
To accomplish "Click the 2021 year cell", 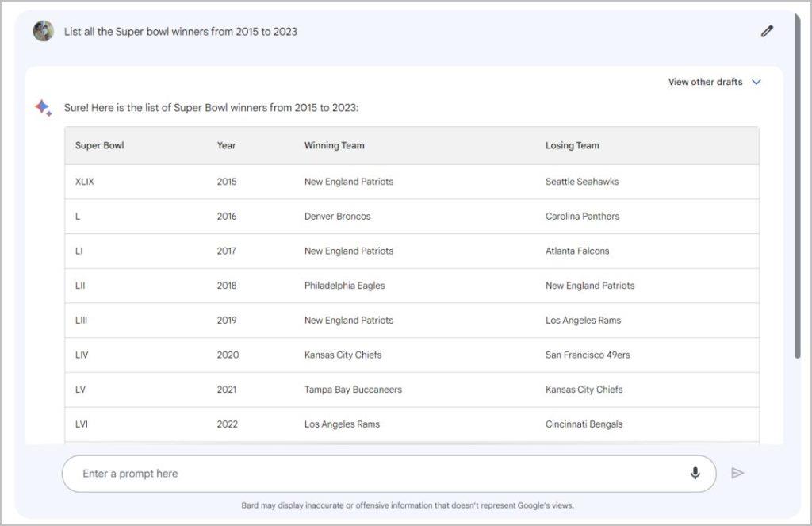I will (227, 390).
